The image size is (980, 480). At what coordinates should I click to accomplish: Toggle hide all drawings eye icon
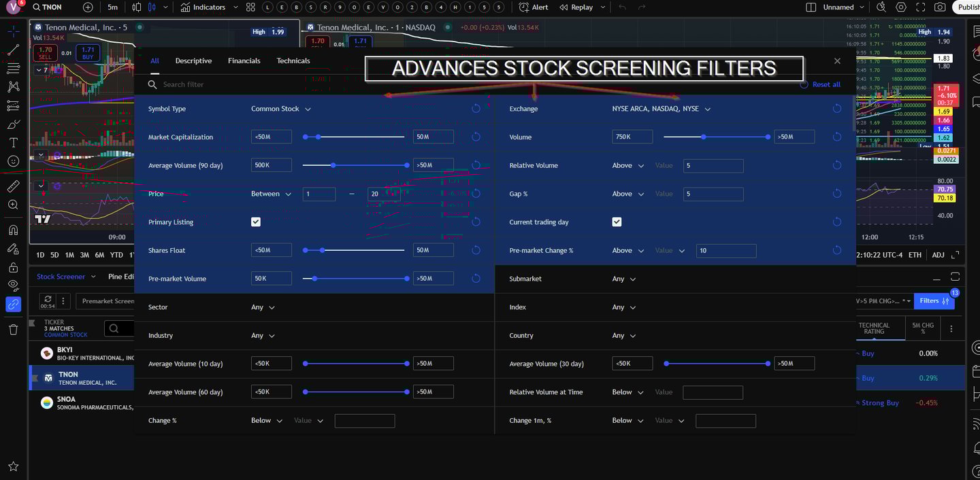13,286
